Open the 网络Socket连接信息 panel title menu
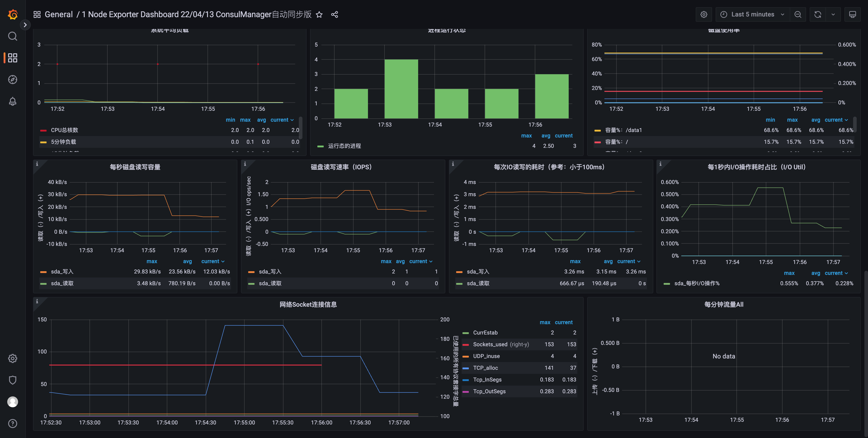The width and height of the screenshot is (868, 438). coord(308,305)
